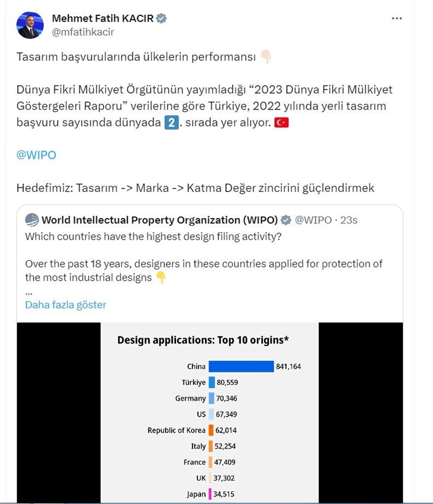
Task: Open the blue @WIPO mention link
Action: (x=36, y=155)
